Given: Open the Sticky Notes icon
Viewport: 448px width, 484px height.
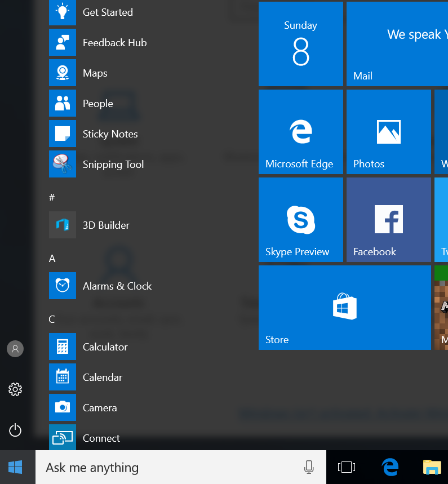Looking at the screenshot, I should [63, 134].
